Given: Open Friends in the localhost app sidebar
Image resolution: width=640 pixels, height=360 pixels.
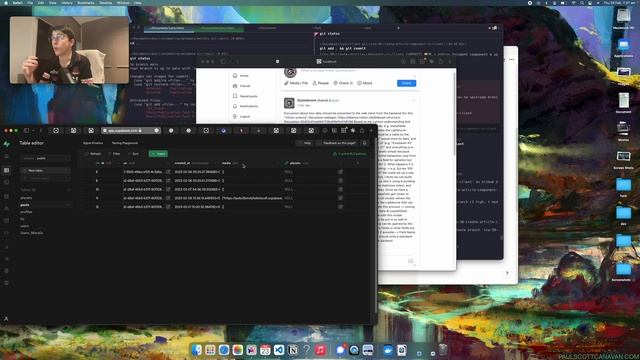Looking at the screenshot, I should click(x=242, y=86).
